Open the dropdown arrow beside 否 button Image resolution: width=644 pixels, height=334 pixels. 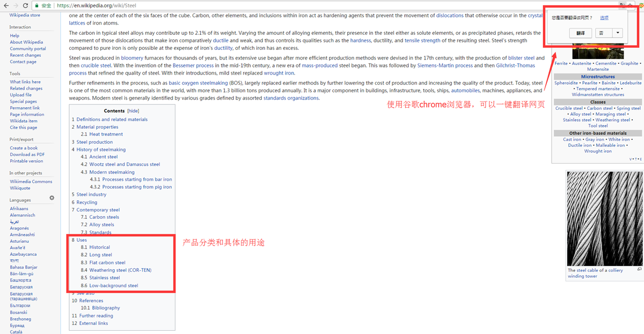(x=618, y=33)
